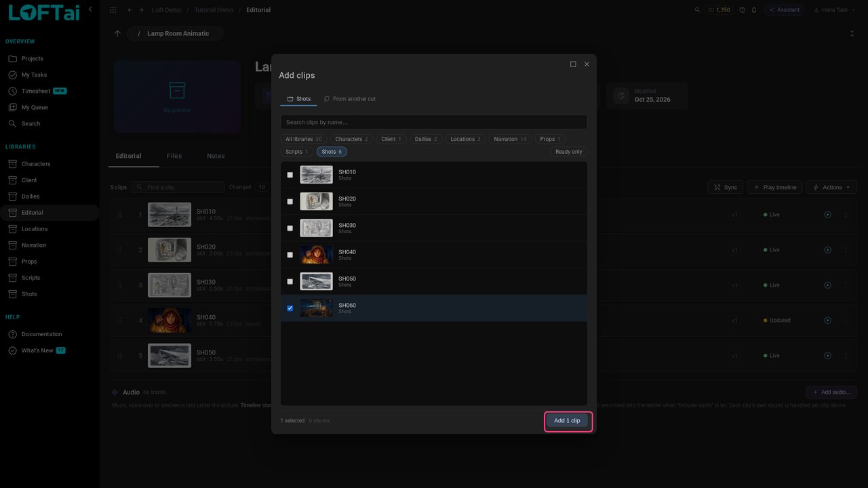Image resolution: width=868 pixels, height=488 pixels.
Task: Click the Play timeline button
Action: tap(773, 187)
